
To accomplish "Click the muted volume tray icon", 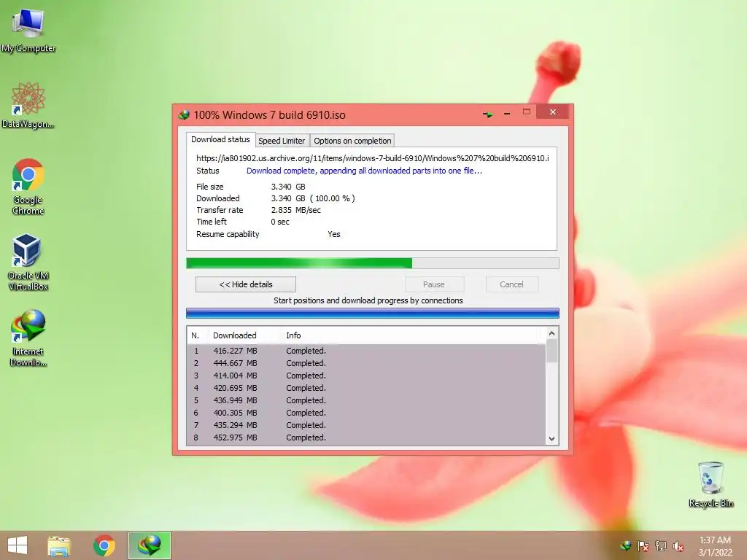I will (x=678, y=546).
